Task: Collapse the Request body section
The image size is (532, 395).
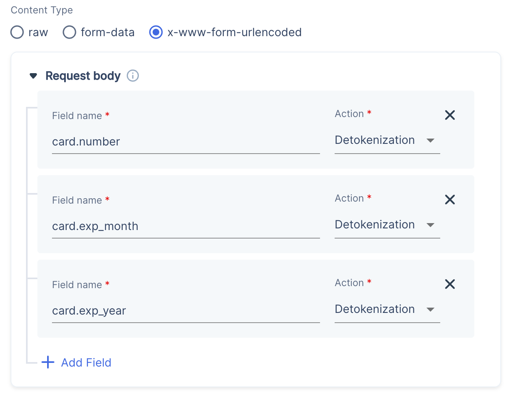Action: click(x=33, y=76)
